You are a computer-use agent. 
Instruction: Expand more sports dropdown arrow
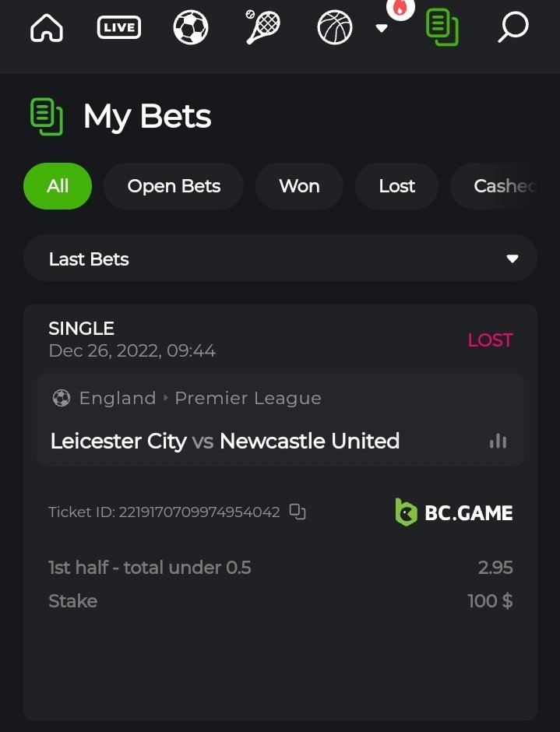(x=382, y=28)
